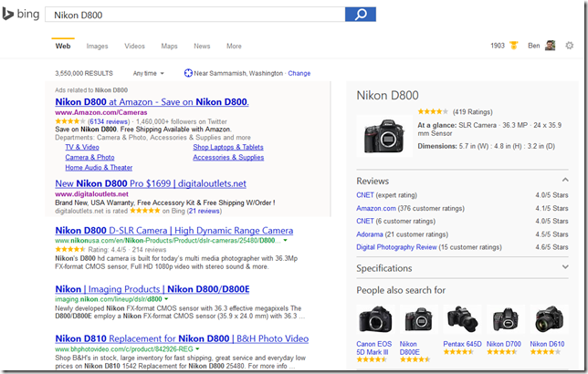Open the Canon EOS 5D Mark III link
Viewport: 588px width, 374px height.
(373, 348)
